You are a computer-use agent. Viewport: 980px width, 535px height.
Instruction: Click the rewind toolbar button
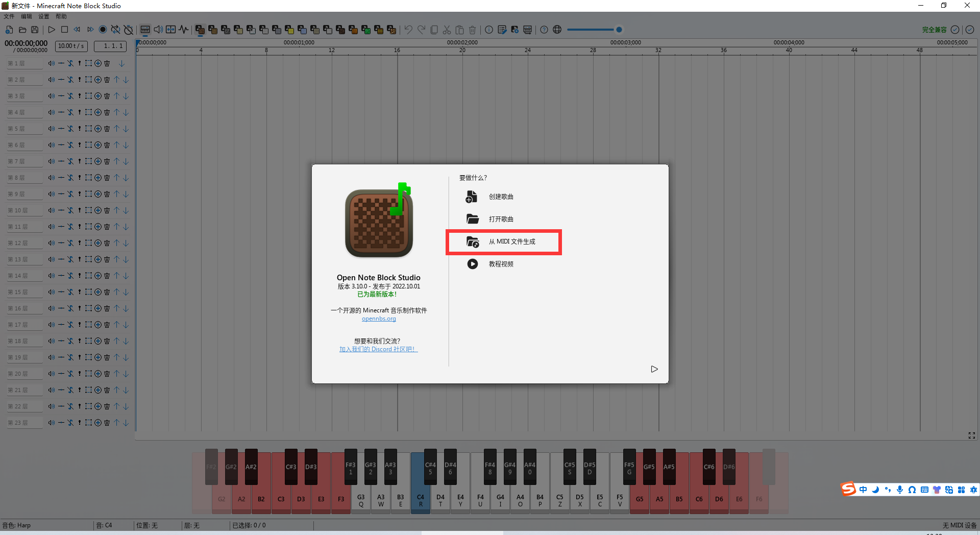pos(77,30)
